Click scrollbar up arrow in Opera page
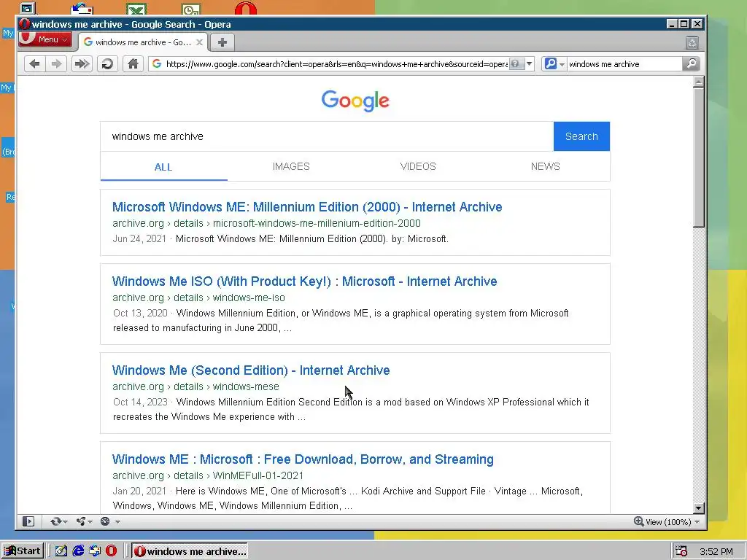This screenshot has height=560, width=747. coord(698,82)
